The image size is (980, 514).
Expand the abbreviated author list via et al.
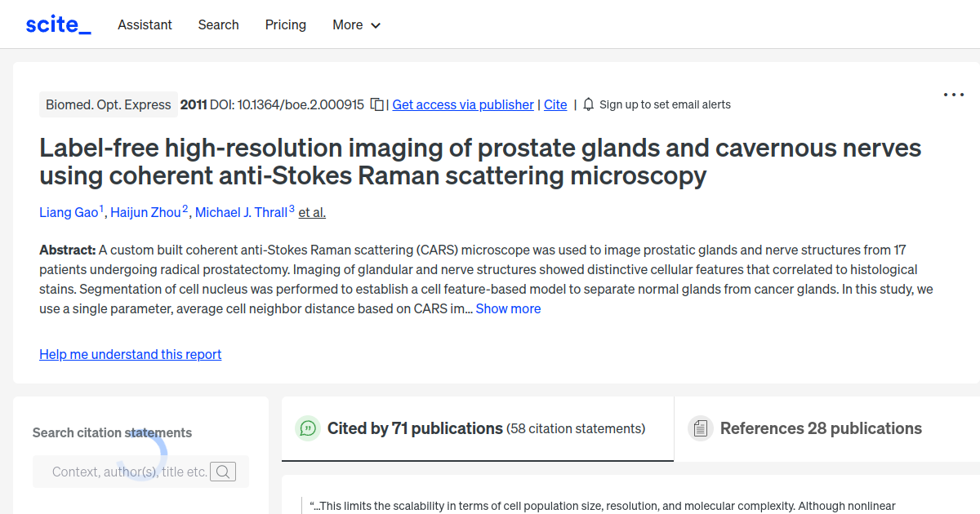click(x=311, y=212)
